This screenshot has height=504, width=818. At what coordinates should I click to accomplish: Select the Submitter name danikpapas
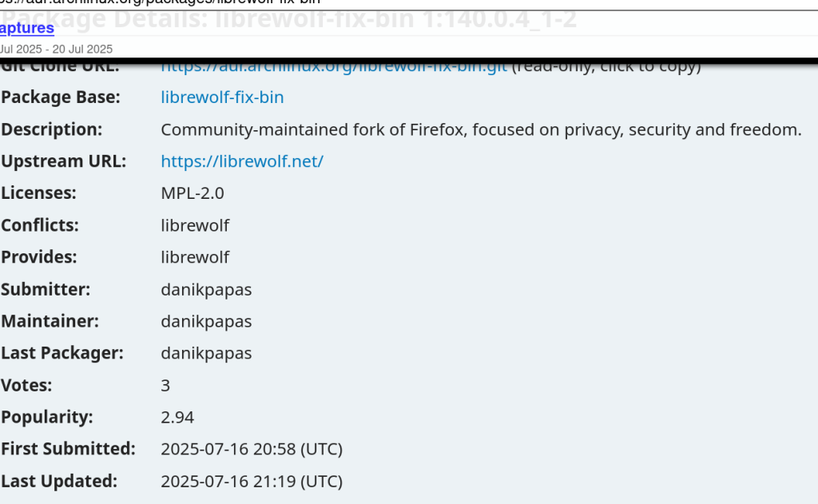[206, 289]
